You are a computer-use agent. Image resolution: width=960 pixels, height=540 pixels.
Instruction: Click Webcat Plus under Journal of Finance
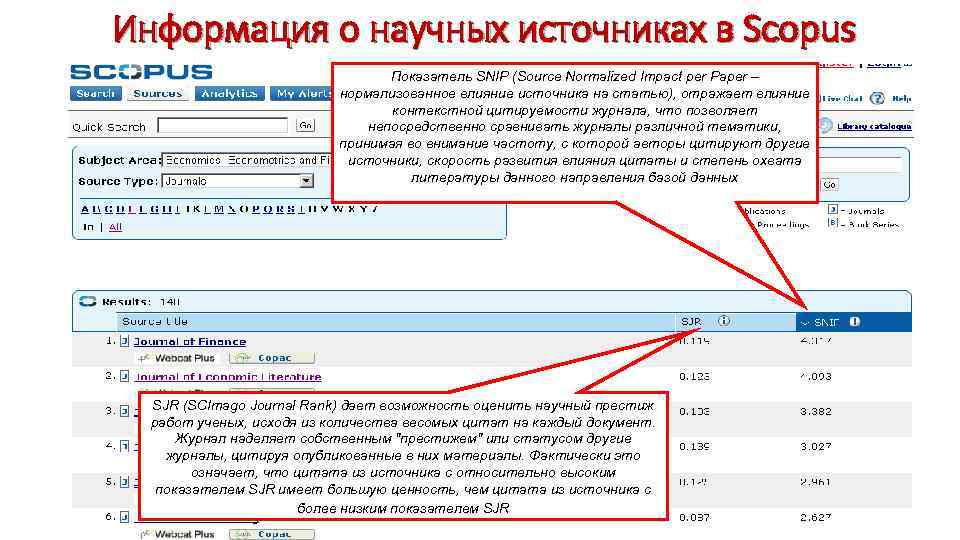click(178, 358)
